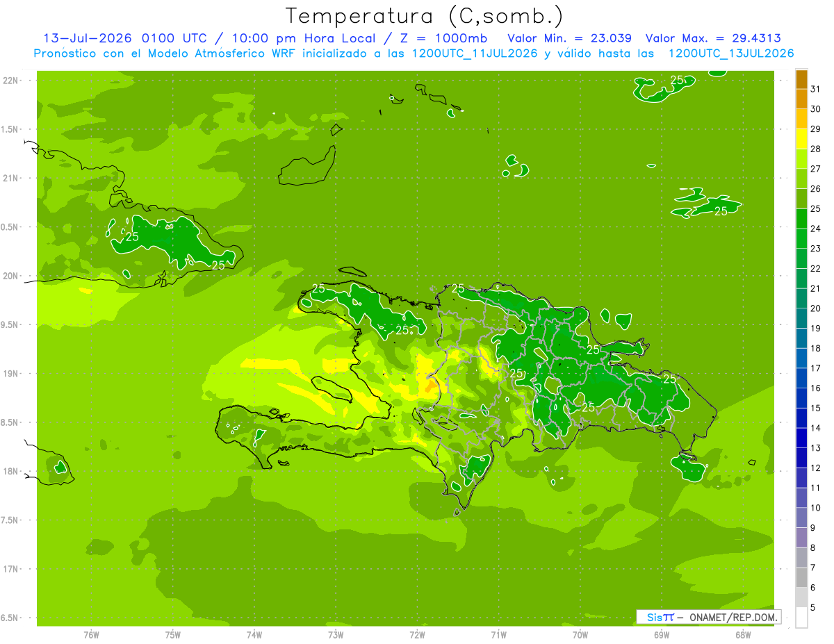Viewport: 834px width, 644px height.
Task: Click the '1200UTC_13JUL2026' valid-until time text
Action: click(731, 53)
